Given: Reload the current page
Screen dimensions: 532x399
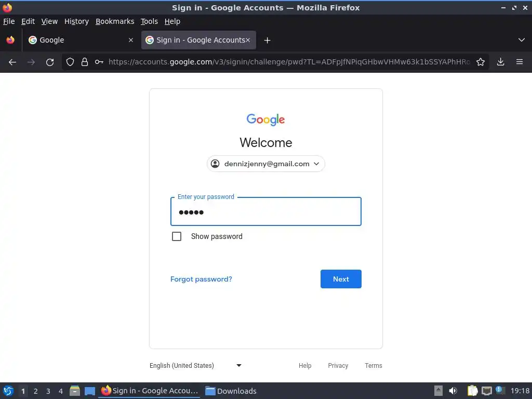Looking at the screenshot, I should [x=50, y=62].
